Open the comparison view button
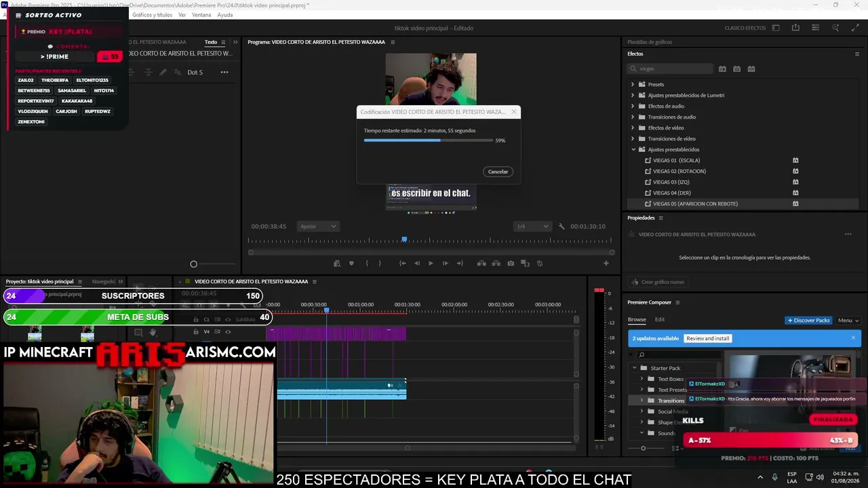This screenshot has width=868, height=488. 526,264
